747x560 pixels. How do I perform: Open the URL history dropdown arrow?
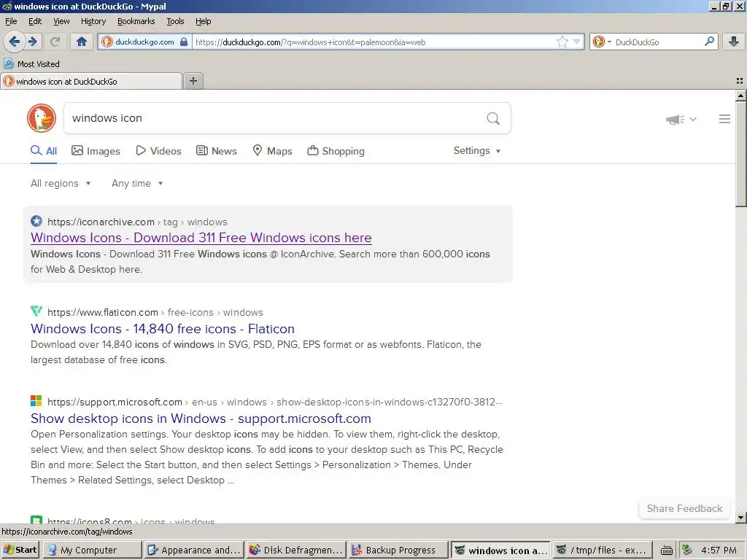pyautogui.click(x=576, y=42)
